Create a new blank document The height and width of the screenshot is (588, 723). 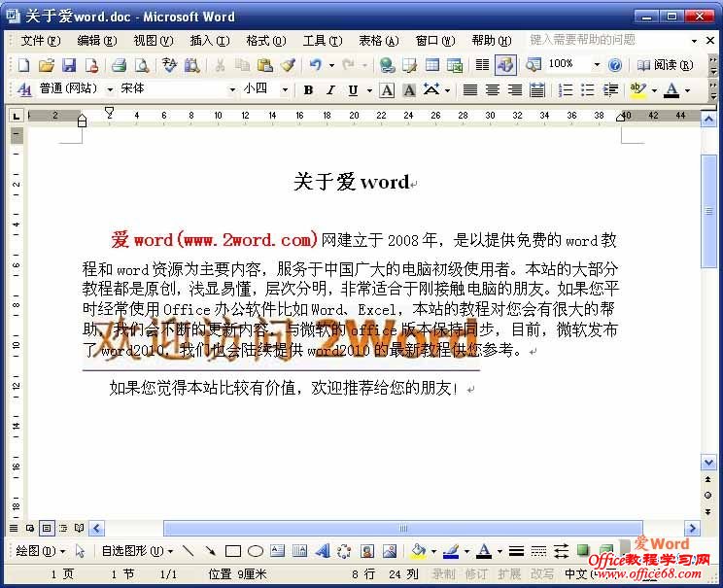pyautogui.click(x=23, y=65)
